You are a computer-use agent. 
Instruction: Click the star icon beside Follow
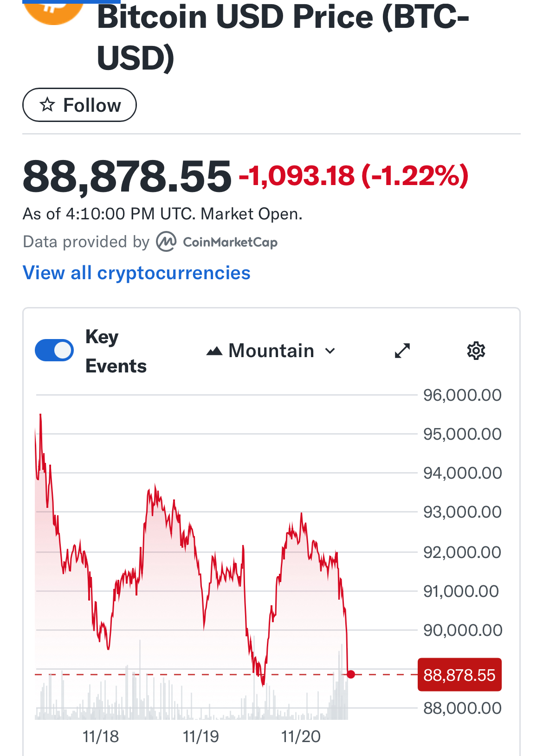[47, 105]
